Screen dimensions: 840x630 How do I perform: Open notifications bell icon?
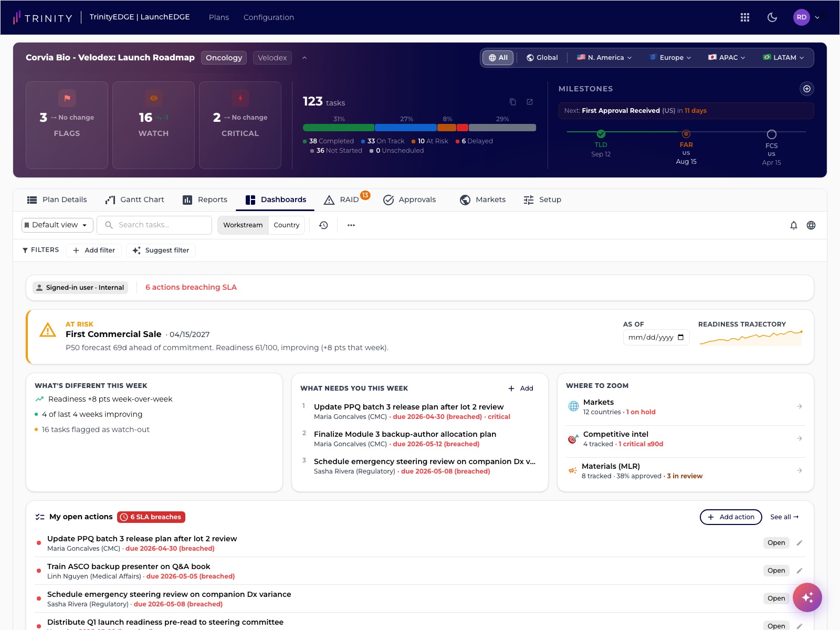[x=794, y=225]
